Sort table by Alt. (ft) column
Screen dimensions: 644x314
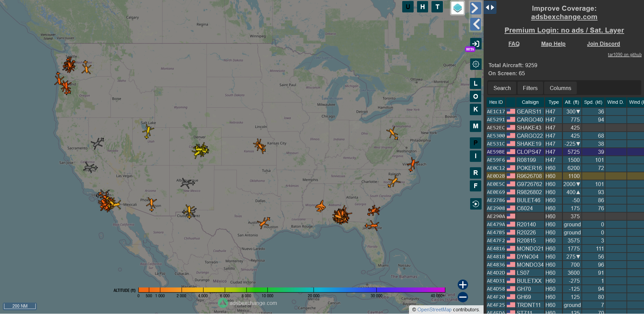572,102
